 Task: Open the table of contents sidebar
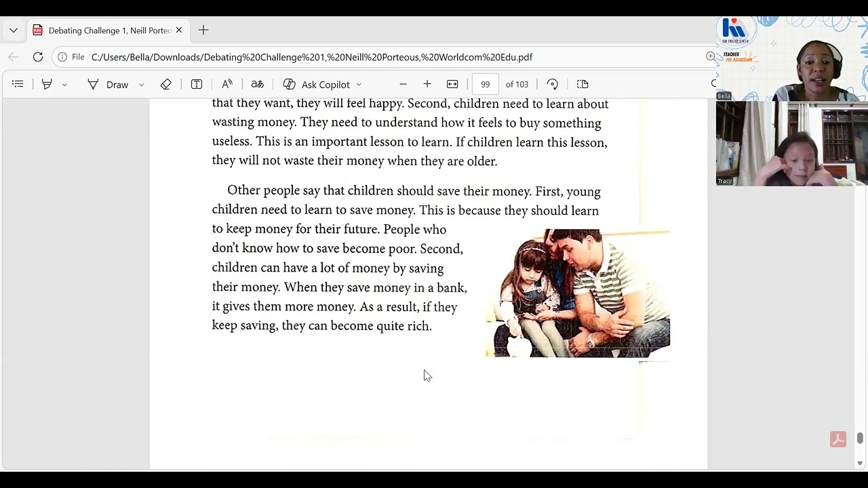[x=18, y=84]
